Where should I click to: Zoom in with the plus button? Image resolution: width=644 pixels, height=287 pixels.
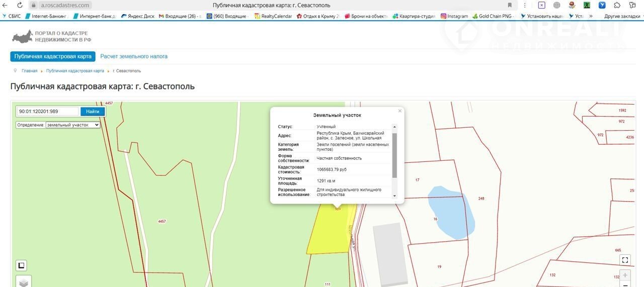[x=625, y=275]
